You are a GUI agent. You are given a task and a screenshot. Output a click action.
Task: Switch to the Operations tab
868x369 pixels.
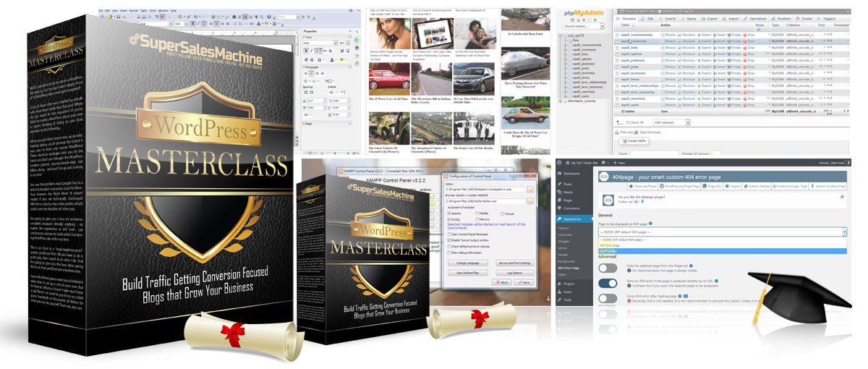click(x=755, y=19)
